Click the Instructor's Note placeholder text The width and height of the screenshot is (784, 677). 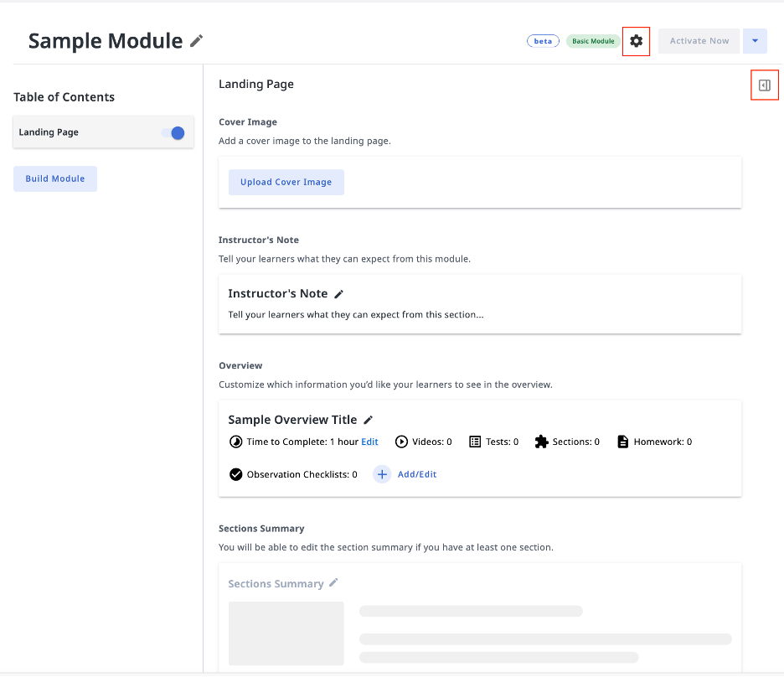[x=356, y=314]
